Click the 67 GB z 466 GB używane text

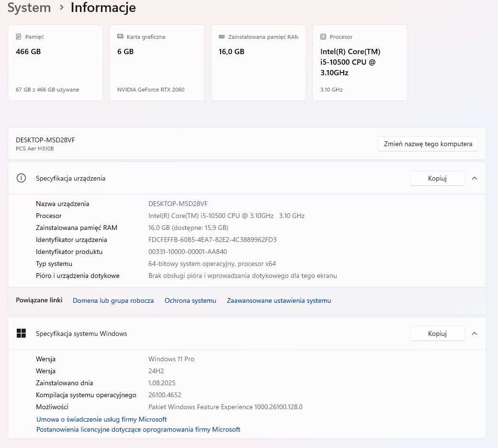(47, 90)
